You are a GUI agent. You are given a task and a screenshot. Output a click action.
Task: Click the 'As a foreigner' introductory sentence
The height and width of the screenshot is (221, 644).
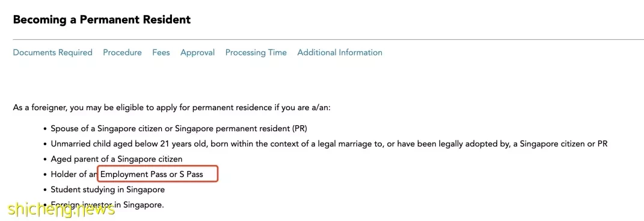(172, 108)
